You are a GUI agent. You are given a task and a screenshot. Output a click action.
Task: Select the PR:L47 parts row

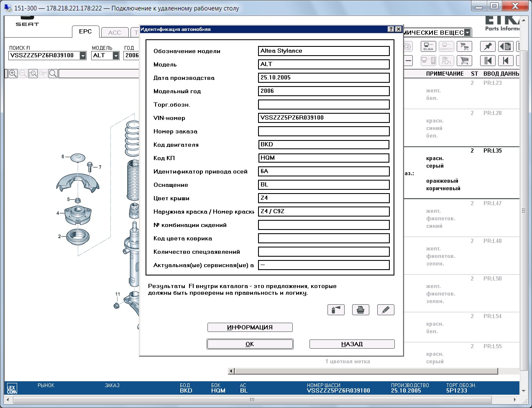461,218
